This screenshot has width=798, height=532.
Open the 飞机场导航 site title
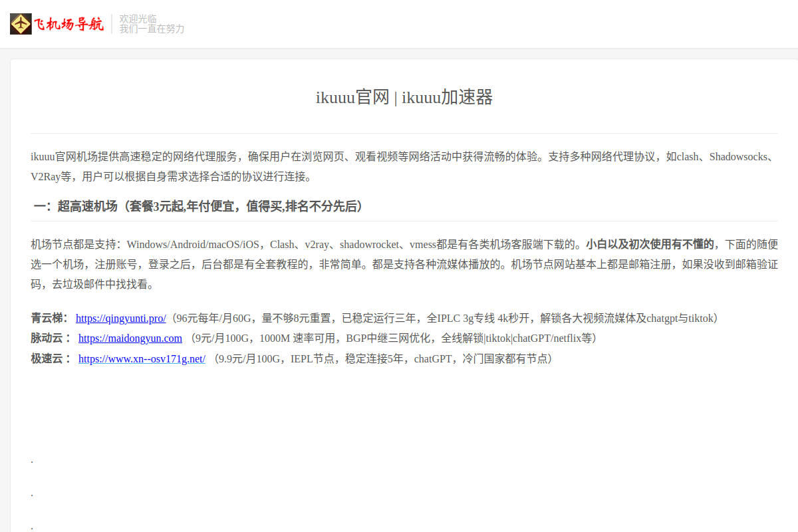click(69, 25)
